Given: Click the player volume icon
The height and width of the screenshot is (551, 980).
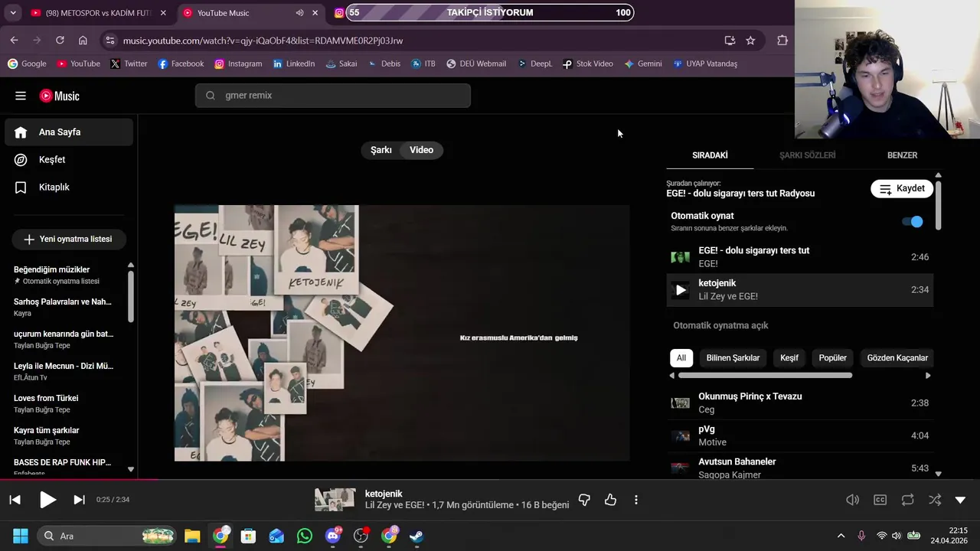Looking at the screenshot, I should (852, 500).
